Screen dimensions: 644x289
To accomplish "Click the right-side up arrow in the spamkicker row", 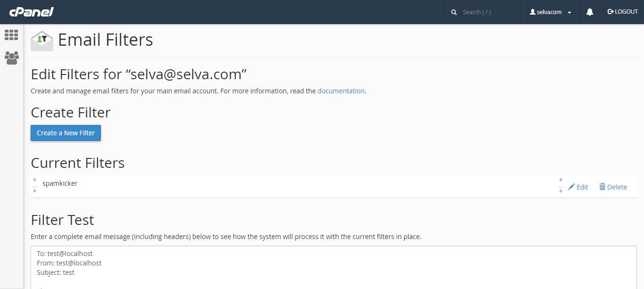I will coord(561,180).
